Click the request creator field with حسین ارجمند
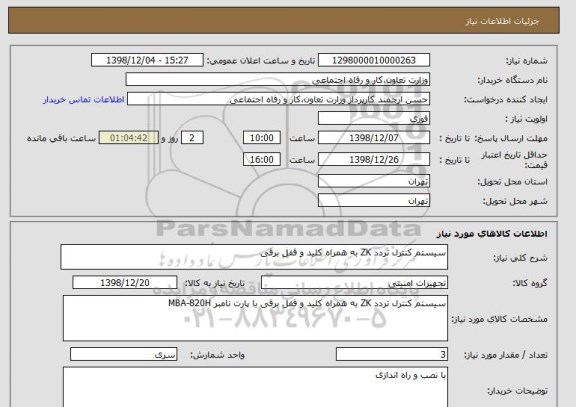576x407 pixels. (x=278, y=100)
